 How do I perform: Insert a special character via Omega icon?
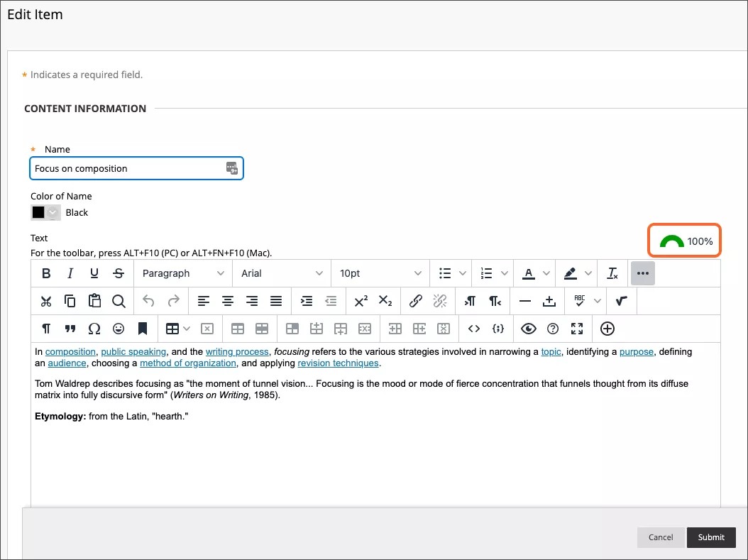pos(94,329)
